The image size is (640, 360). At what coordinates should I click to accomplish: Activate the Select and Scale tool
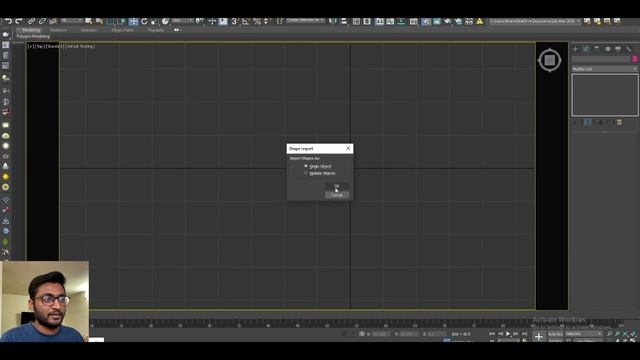tap(154, 21)
